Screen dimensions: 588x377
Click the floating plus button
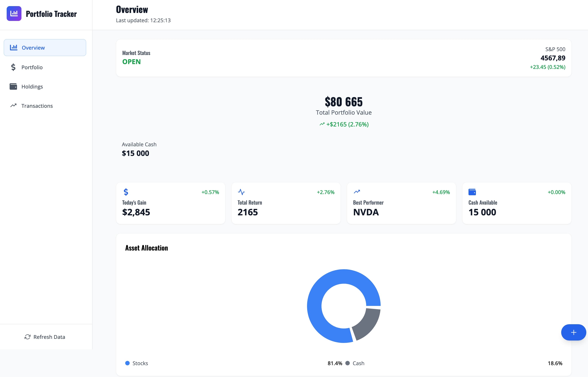(573, 332)
